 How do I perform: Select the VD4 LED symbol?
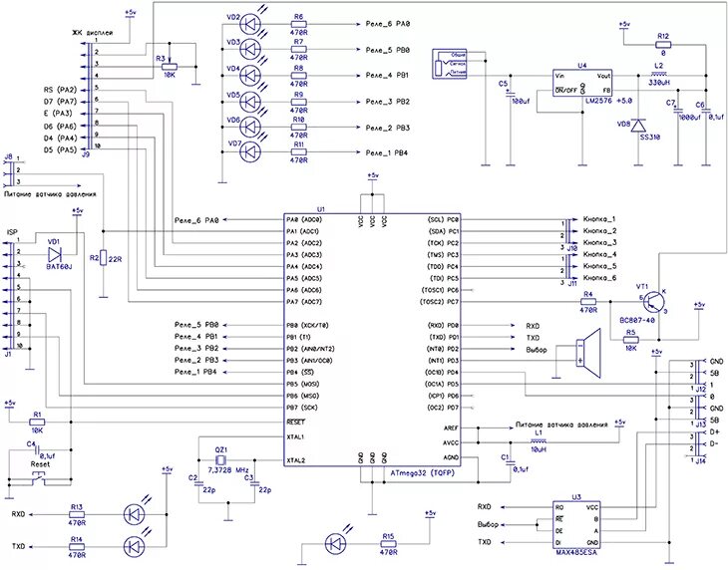[x=251, y=76]
